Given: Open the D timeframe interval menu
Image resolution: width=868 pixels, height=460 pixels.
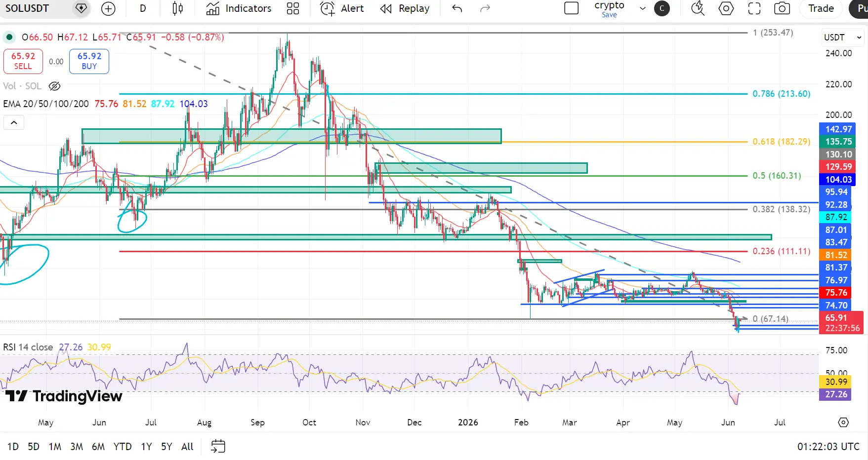Looking at the screenshot, I should 143,8.
